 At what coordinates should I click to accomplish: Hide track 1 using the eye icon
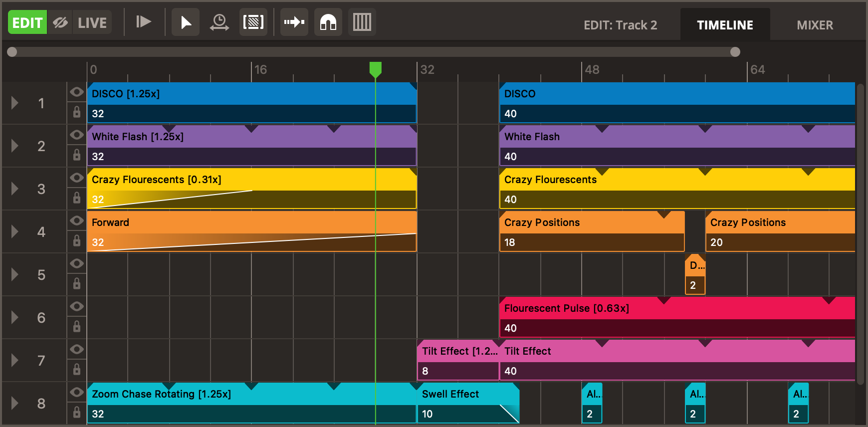(77, 92)
